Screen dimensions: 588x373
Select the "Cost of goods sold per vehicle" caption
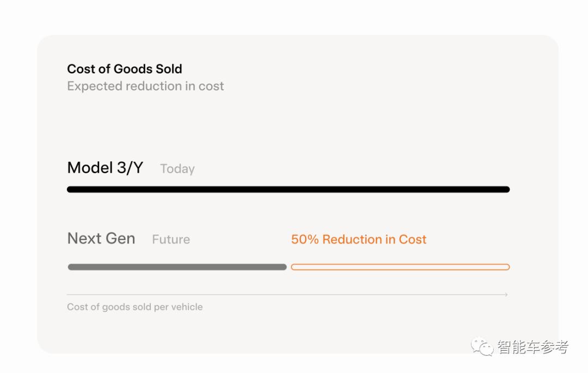134,307
